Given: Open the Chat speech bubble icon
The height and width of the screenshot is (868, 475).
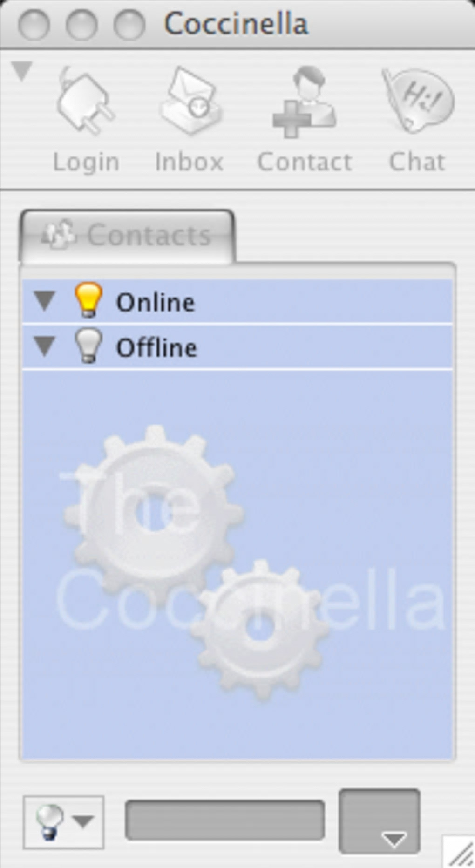Looking at the screenshot, I should click(x=418, y=100).
